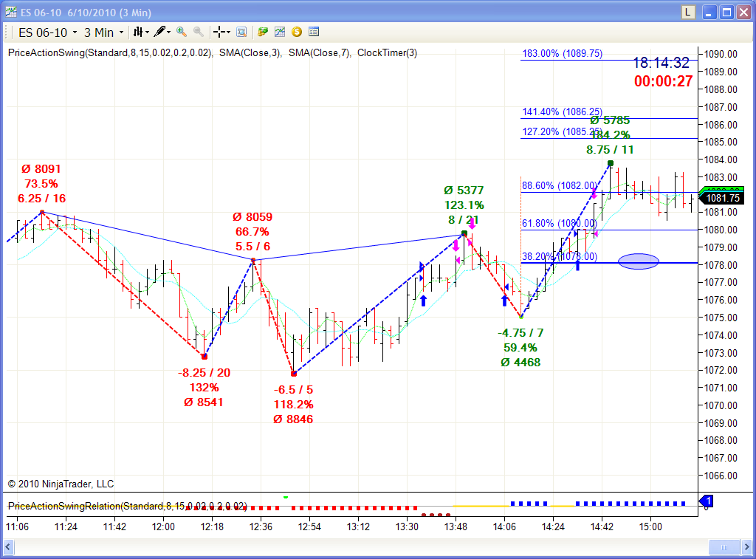
Task: Click the zoom in magnifier icon
Action: point(182,32)
